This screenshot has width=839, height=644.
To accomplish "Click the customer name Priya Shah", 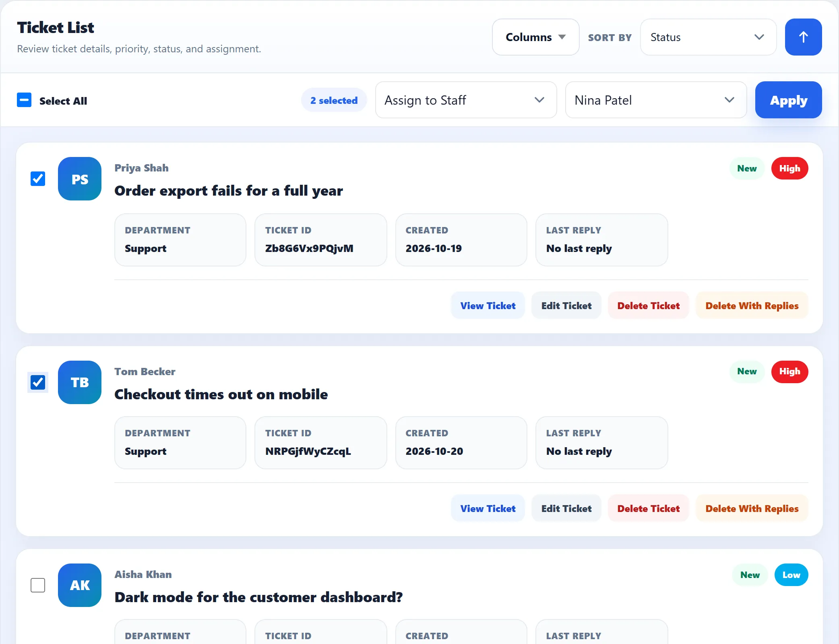I will [141, 168].
